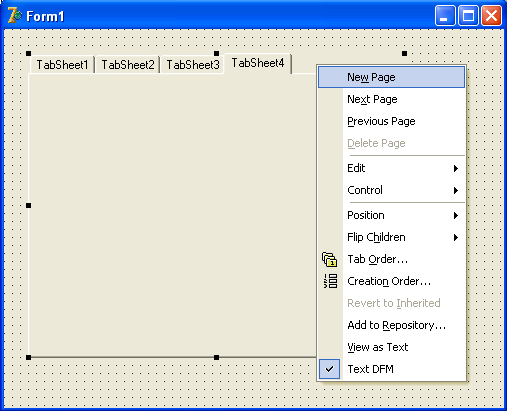507x411 pixels.
Task: Expand the Edit submenu arrow
Action: [x=456, y=168]
